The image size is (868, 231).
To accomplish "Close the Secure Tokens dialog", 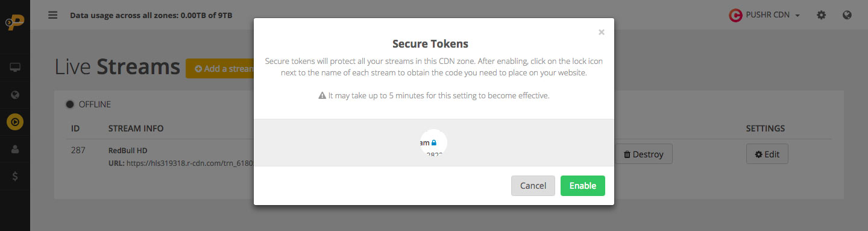I will pyautogui.click(x=601, y=32).
